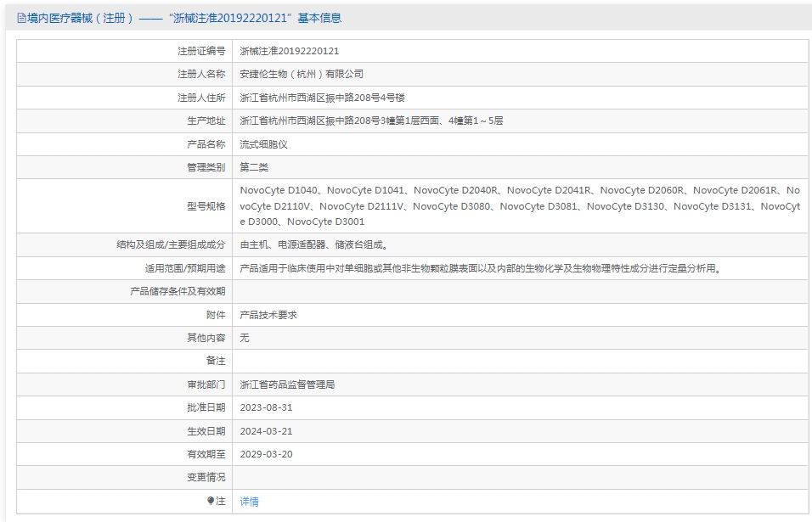Screen dimensions: 812x522
Task: Click the 结构及组成/主要组成成分 label
Action: click(171, 244)
